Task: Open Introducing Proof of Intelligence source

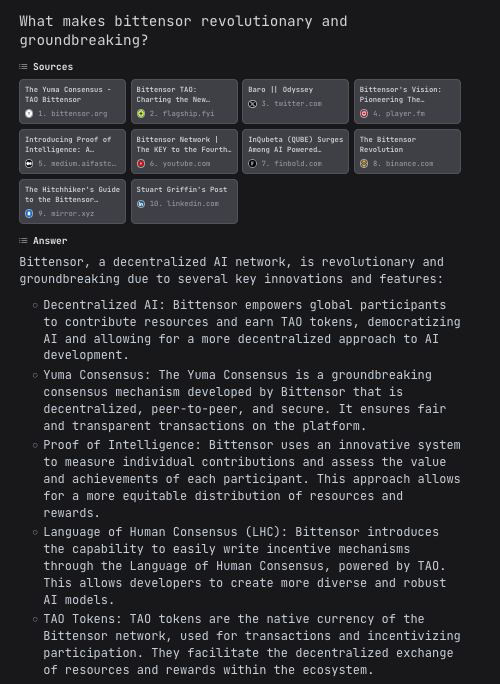Action: point(72,151)
